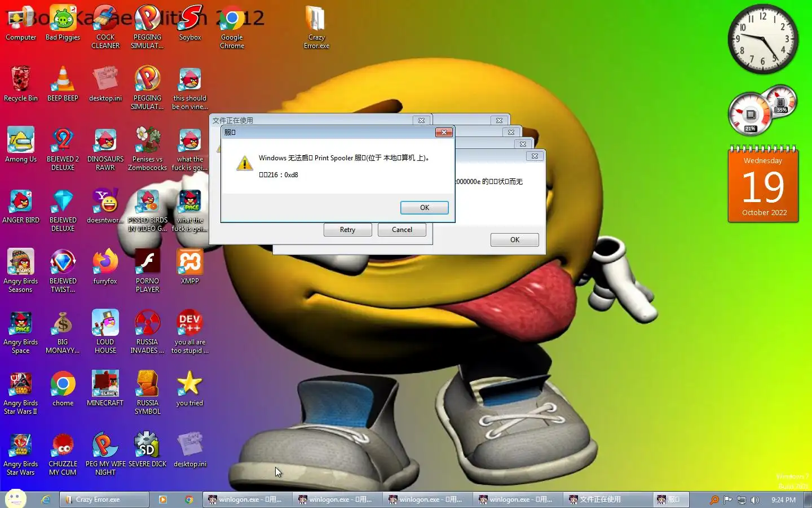Open Internet Explorer from the taskbar
Image resolution: width=812 pixels, height=508 pixels.
pyautogui.click(x=46, y=500)
